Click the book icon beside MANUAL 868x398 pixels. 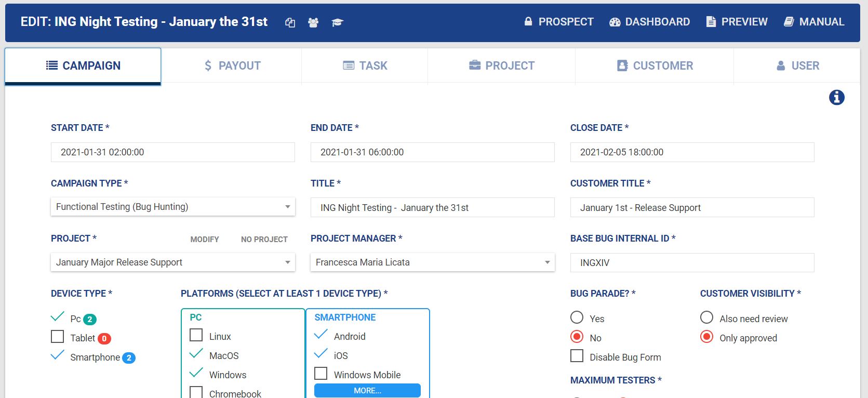789,21
